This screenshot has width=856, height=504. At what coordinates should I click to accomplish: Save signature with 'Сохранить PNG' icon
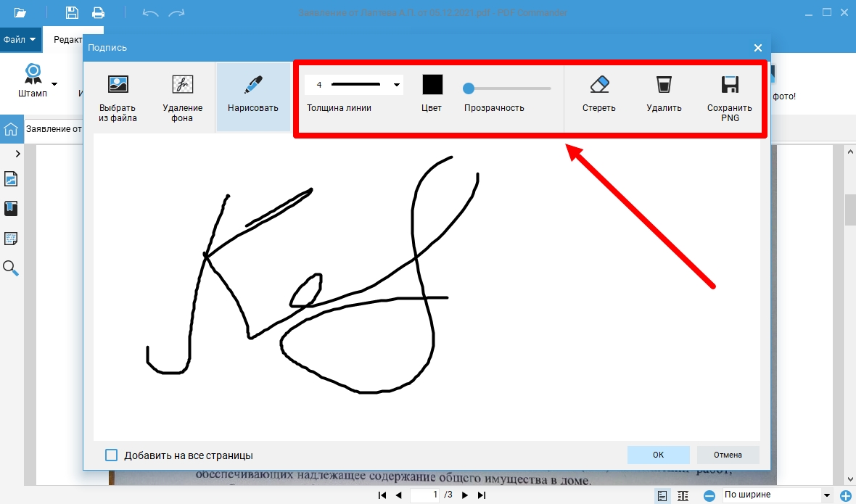click(x=729, y=85)
